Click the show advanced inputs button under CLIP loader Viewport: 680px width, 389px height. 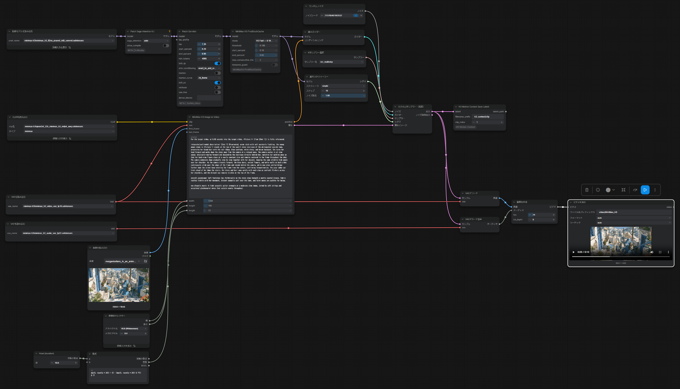point(62,138)
